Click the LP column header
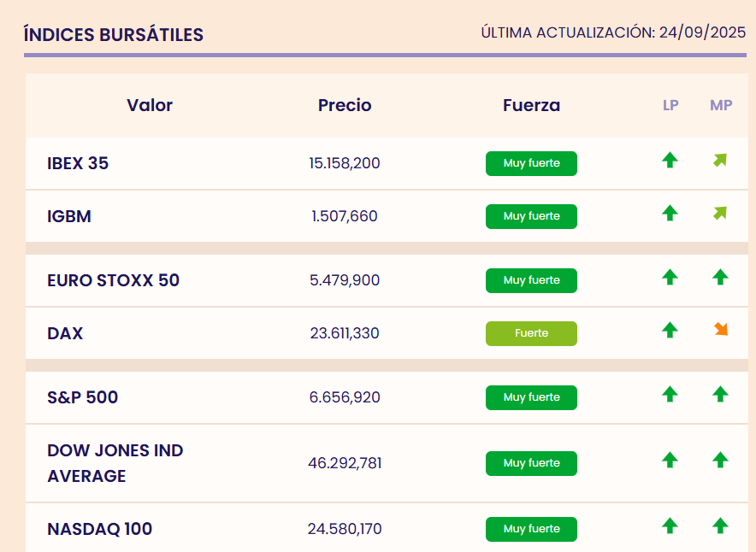This screenshot has width=756, height=552. coord(670,105)
